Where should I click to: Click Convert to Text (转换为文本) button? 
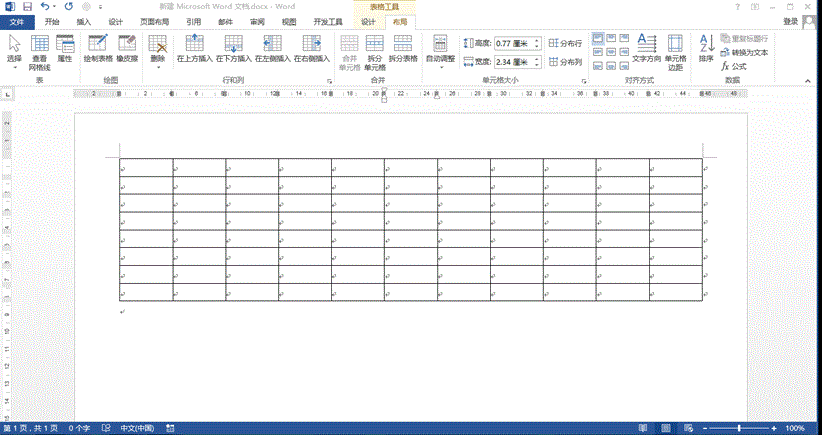tap(744, 51)
